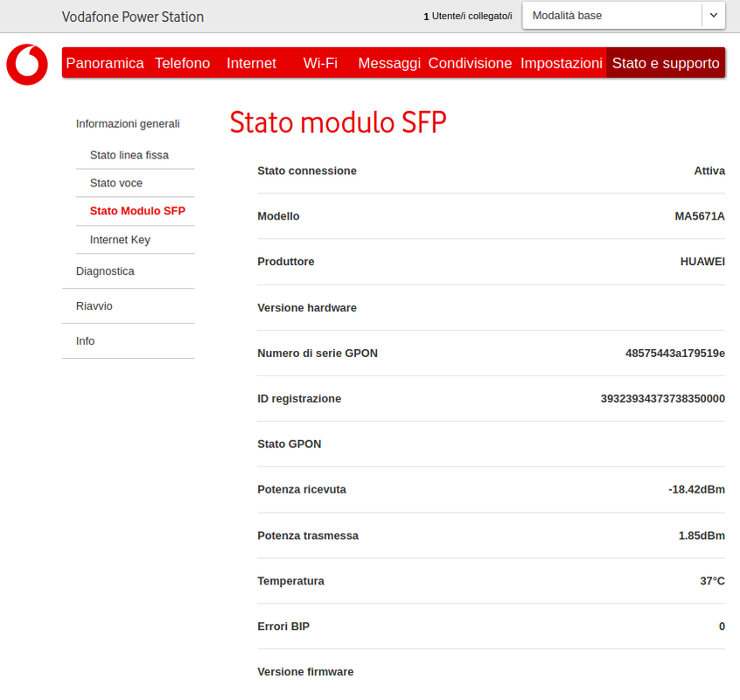Select the Wi-Fi tab
This screenshot has width=740, height=700.
[320, 63]
